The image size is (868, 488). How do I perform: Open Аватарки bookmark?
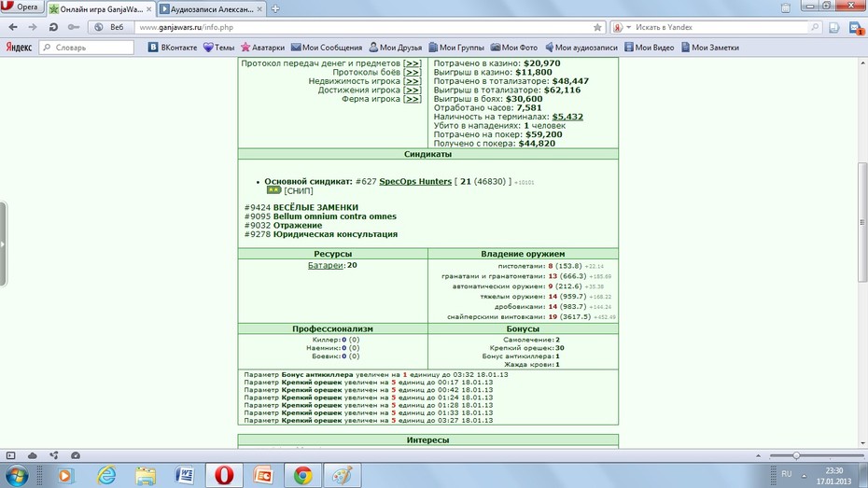click(262, 48)
